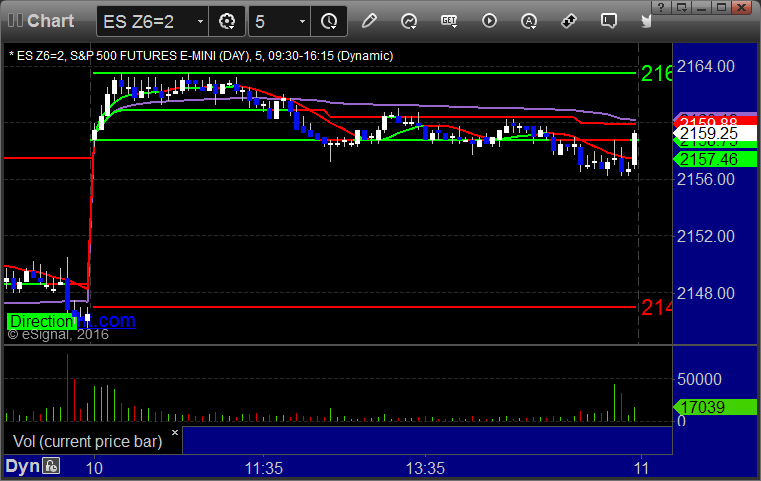Click the Chart title label in toolbar
Screen dimensions: 761x481
click(x=50, y=21)
